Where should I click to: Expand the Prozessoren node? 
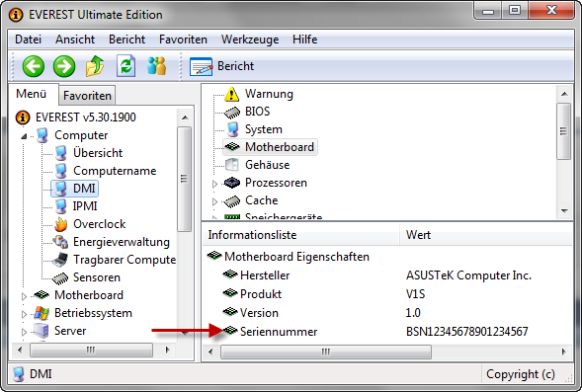tap(214, 184)
